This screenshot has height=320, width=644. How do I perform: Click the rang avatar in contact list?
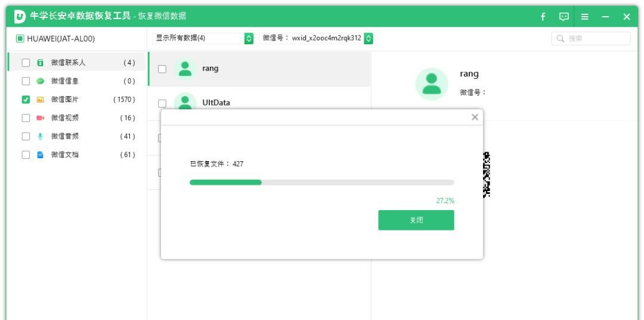[185, 69]
